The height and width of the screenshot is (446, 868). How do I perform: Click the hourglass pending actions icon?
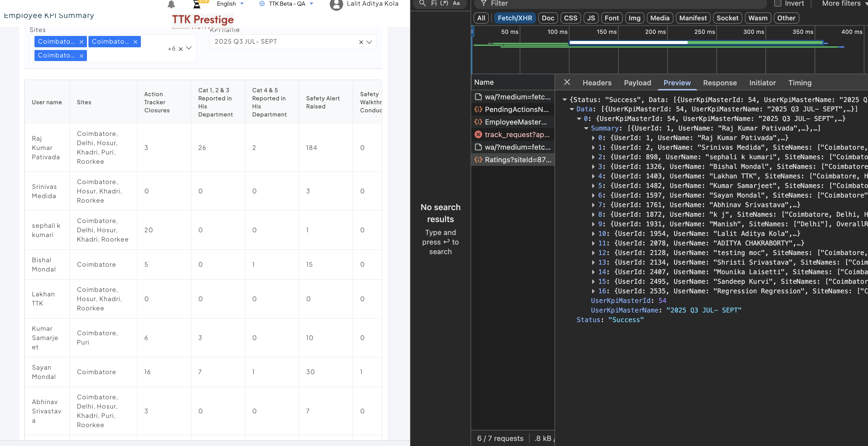point(197,4)
